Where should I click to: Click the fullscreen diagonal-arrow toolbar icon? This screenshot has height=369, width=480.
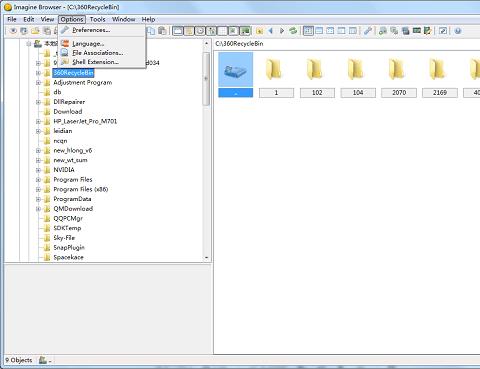coord(443,31)
